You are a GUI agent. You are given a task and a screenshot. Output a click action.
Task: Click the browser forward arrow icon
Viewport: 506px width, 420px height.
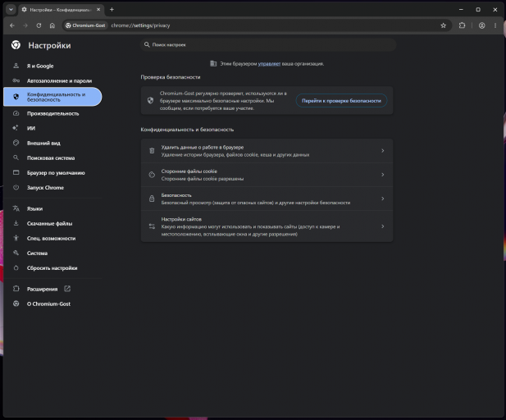(25, 25)
